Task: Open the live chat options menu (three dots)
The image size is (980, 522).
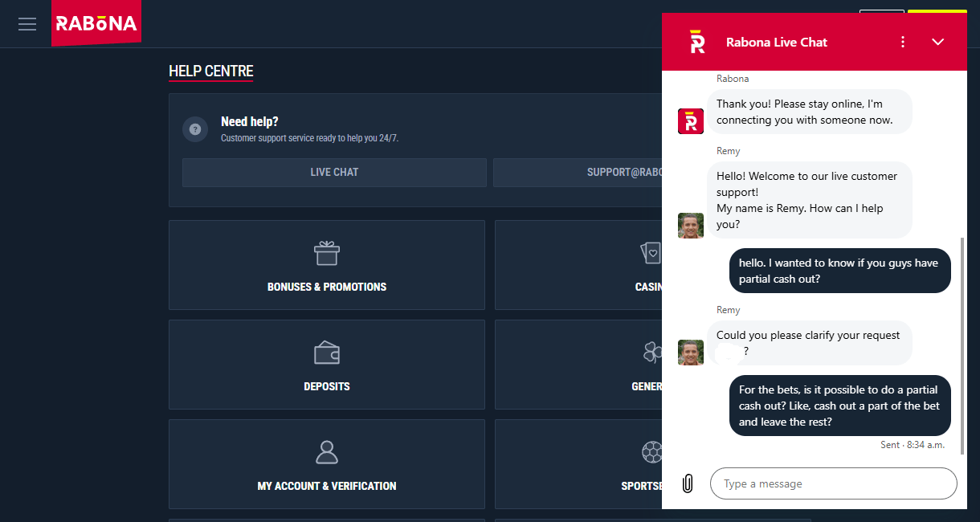Action: [x=903, y=42]
